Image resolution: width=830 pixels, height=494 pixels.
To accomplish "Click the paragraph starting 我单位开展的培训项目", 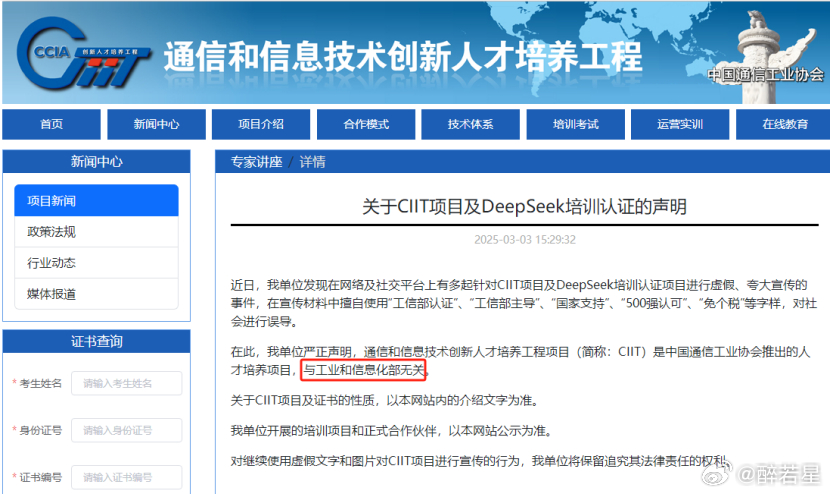I will coord(392,431).
